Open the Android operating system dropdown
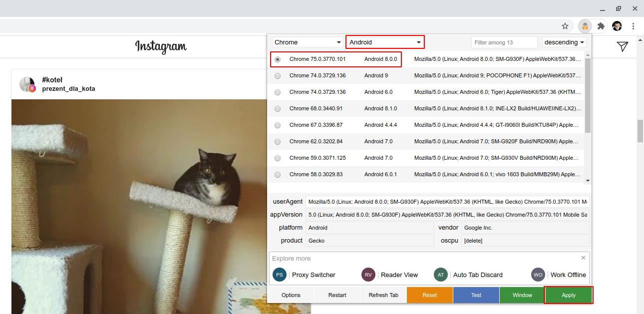The width and height of the screenshot is (644, 314). click(385, 42)
